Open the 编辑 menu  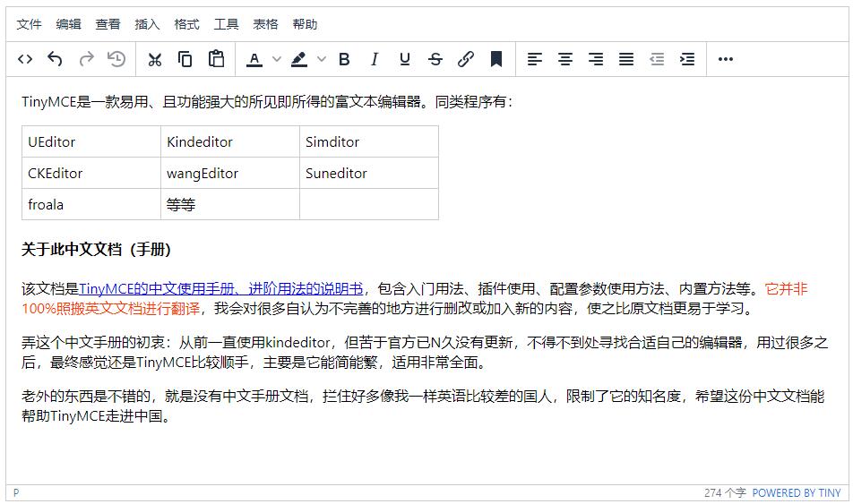point(68,24)
